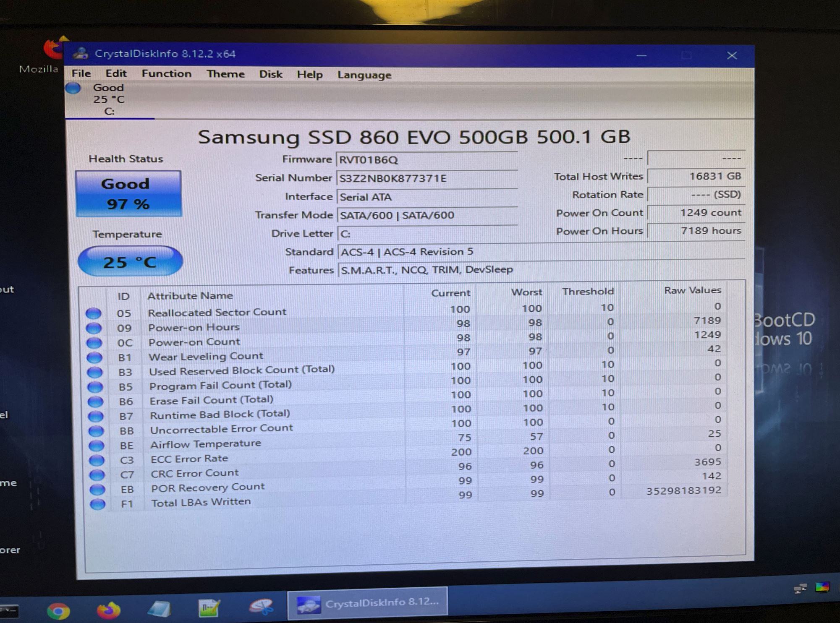Click status icon for Airflow Temperature

click(x=97, y=446)
